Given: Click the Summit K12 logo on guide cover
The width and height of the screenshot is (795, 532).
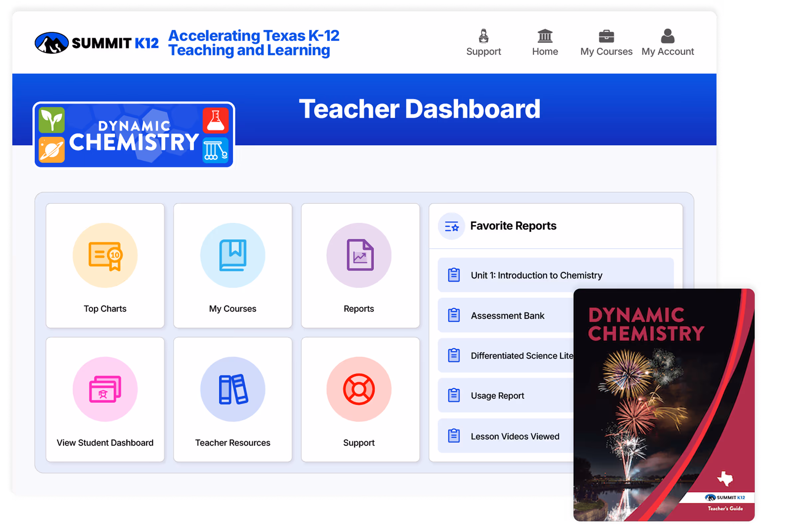Looking at the screenshot, I should point(725,498).
